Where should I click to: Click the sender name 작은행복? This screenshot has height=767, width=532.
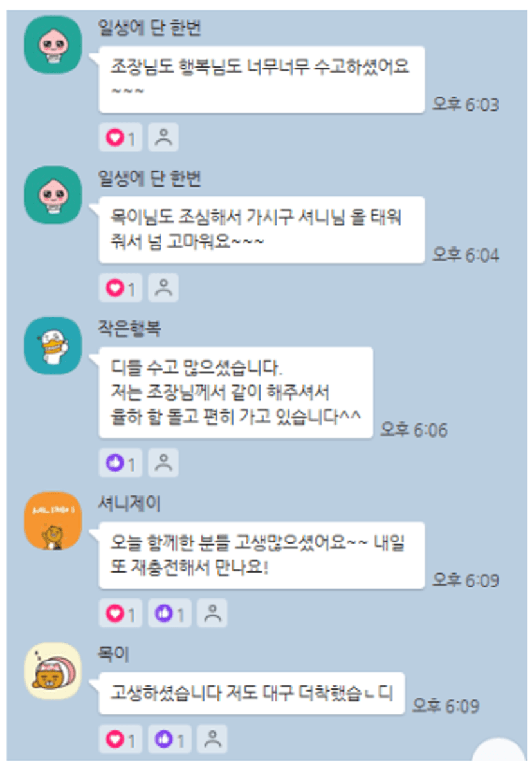click(129, 328)
